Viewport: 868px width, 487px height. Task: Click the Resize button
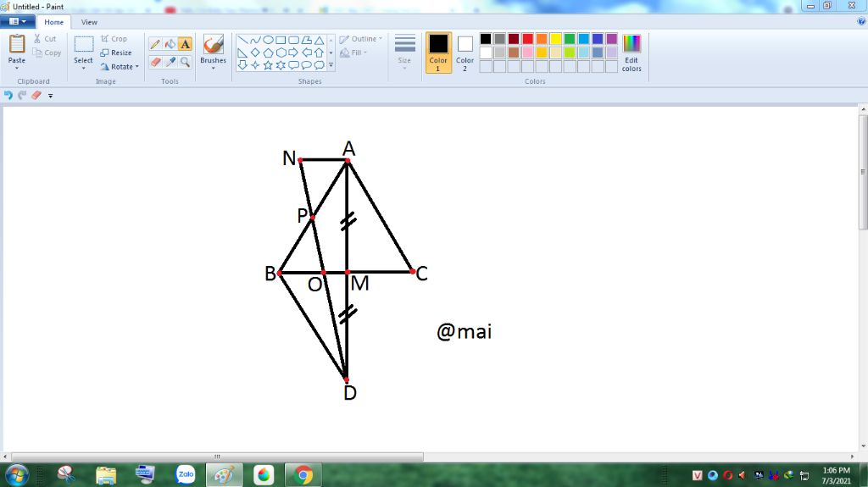116,53
